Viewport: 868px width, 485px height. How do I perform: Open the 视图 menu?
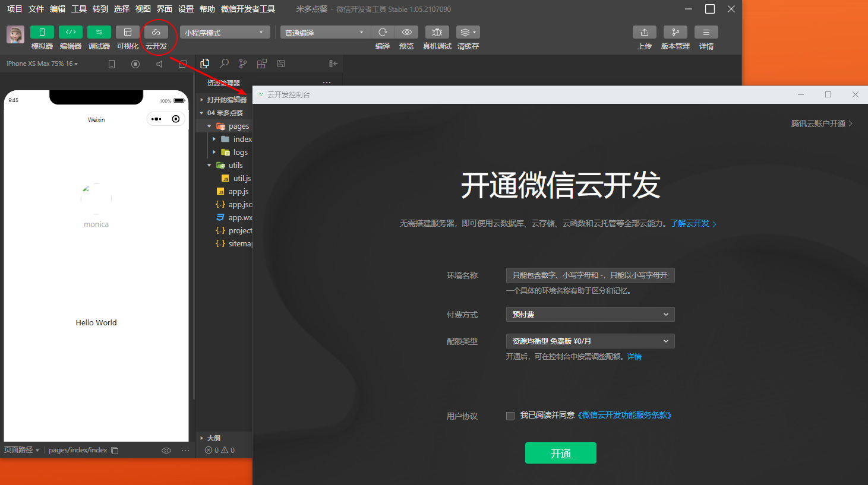coord(143,9)
